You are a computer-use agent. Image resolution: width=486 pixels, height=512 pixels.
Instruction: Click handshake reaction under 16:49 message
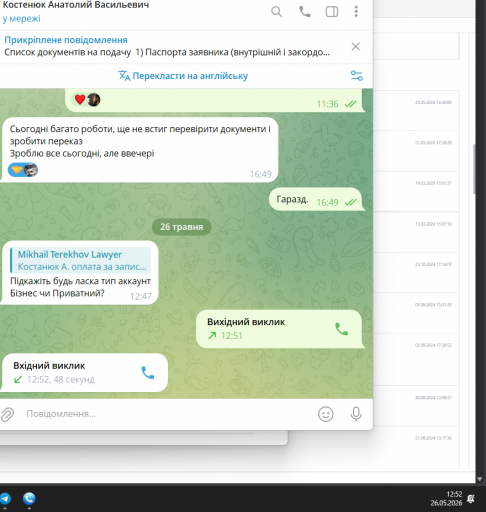click(23, 170)
